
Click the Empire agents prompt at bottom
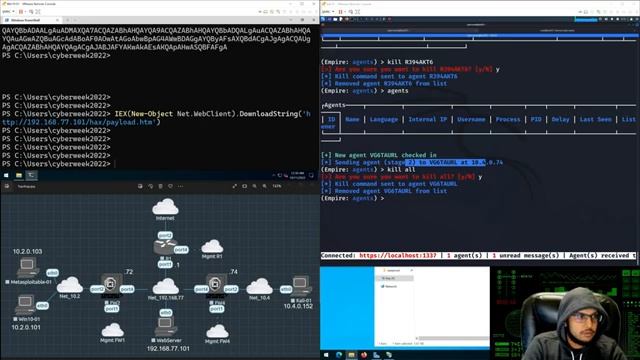click(x=352, y=198)
